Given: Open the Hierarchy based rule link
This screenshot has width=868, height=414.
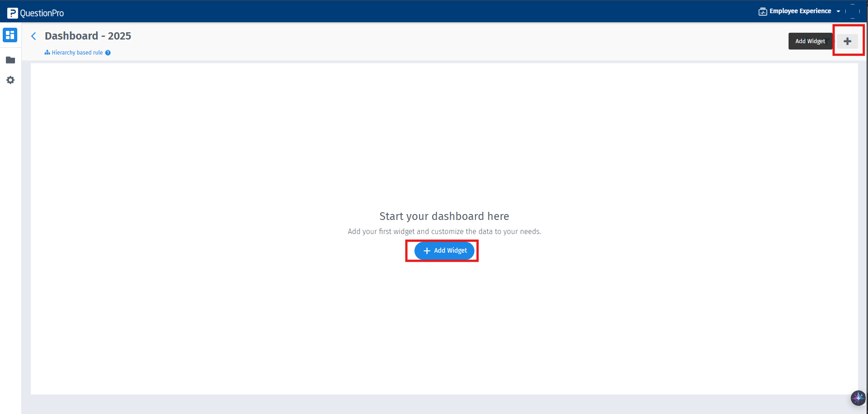Looking at the screenshot, I should (77, 52).
